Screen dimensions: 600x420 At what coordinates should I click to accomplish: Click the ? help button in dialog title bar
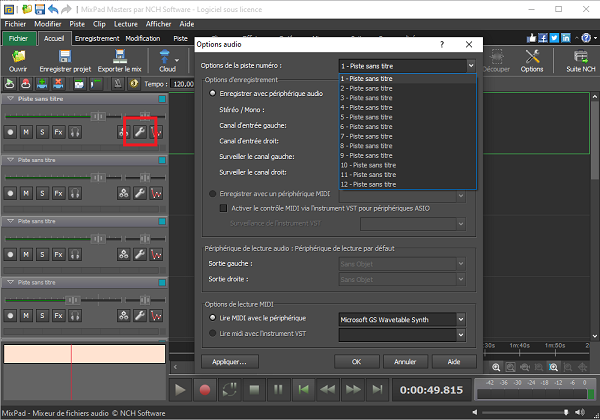pos(442,44)
